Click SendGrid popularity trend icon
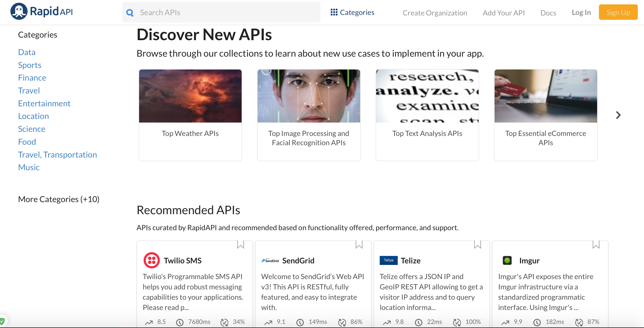The width and height of the screenshot is (644, 328). pos(268,322)
